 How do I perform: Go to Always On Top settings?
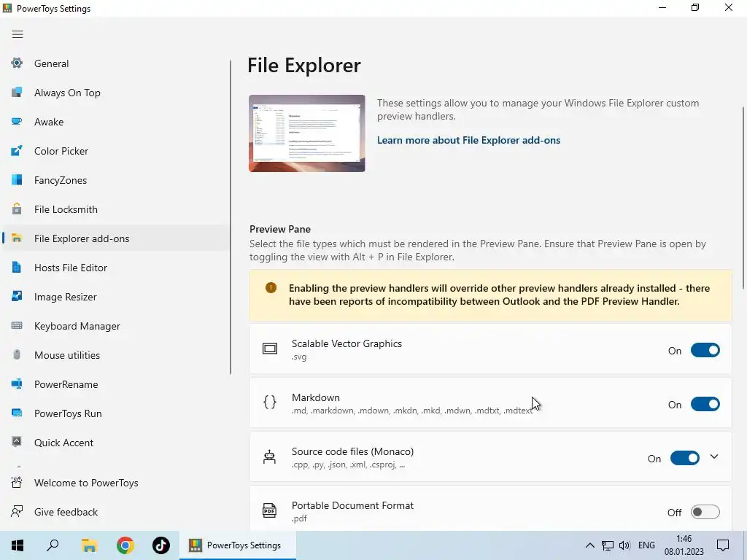tap(116, 93)
